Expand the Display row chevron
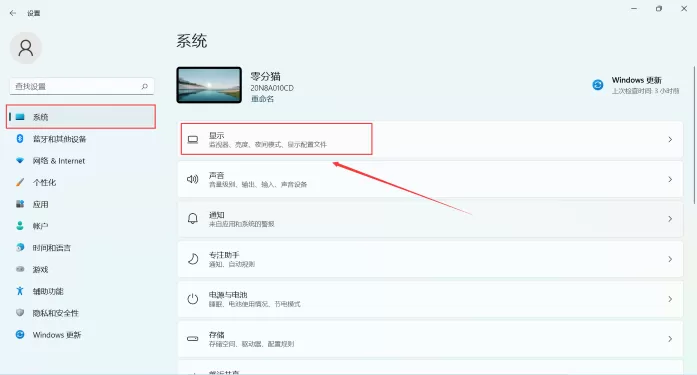 [670, 140]
